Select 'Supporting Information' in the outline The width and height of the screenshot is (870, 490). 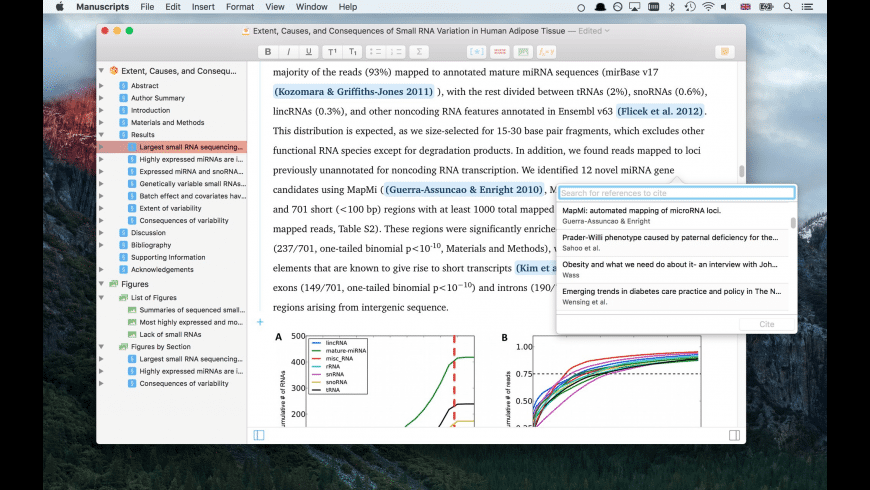point(168,257)
